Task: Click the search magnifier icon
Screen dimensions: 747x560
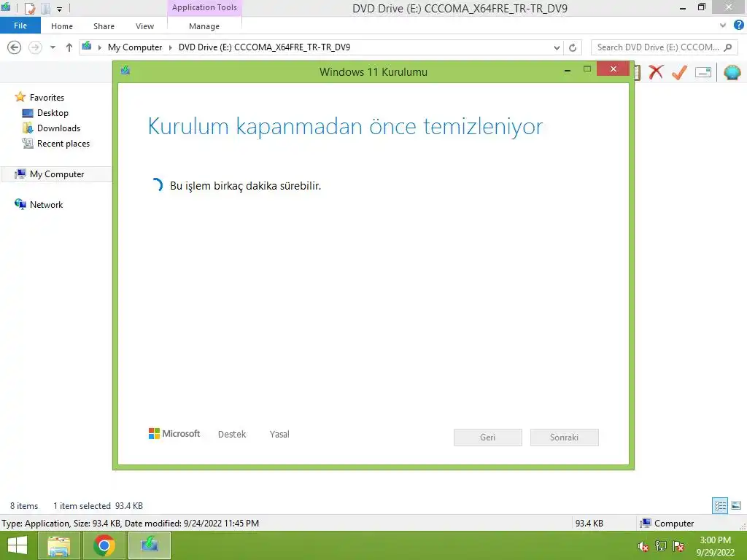Action: (728, 47)
